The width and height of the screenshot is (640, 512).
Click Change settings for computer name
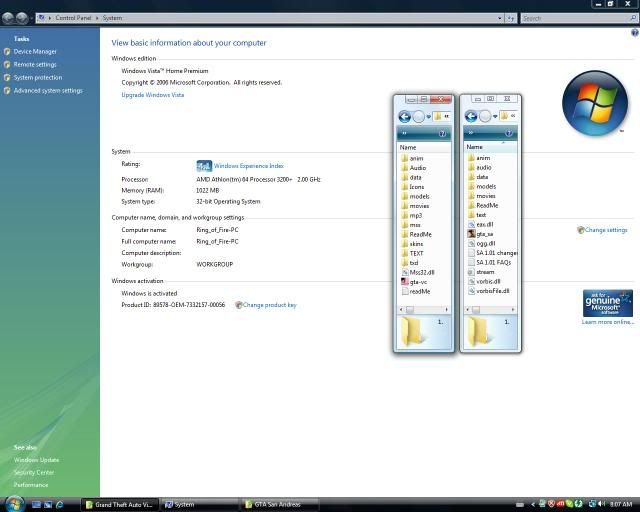pos(606,230)
